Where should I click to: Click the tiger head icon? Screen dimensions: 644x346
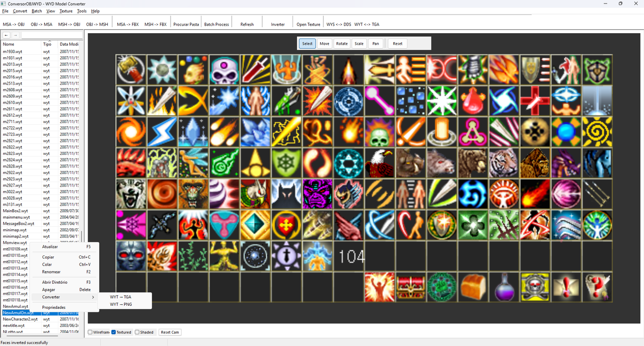[x=504, y=163]
